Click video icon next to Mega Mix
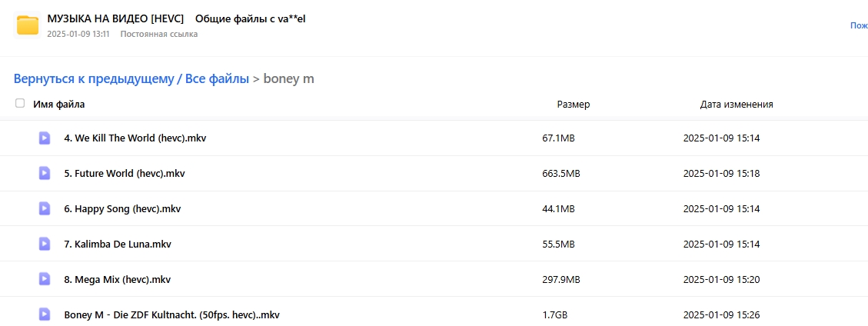Viewport: 868px width, 326px height. (45, 280)
